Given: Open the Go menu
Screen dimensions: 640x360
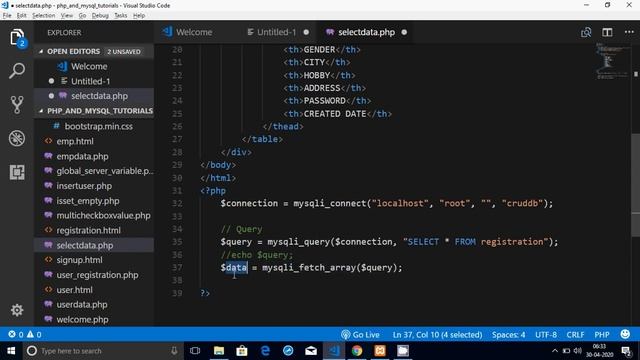Looking at the screenshot, I should coord(82,16).
